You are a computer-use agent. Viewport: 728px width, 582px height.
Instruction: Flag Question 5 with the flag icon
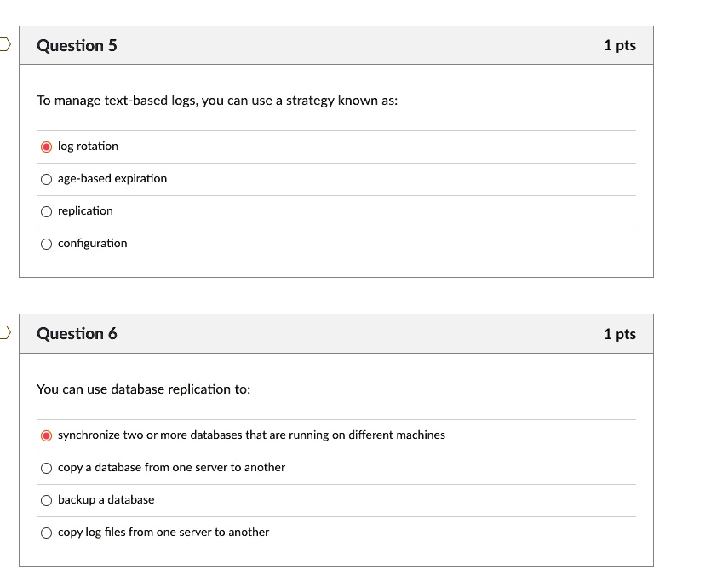point(5,44)
